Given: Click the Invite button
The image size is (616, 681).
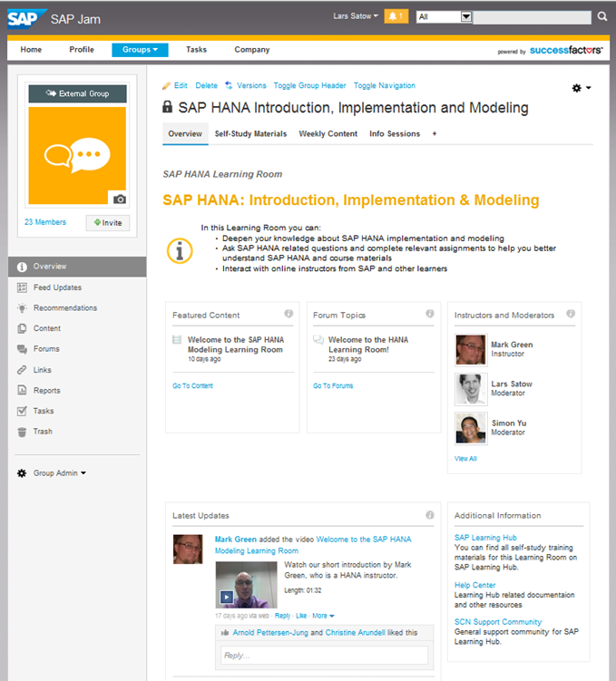Looking at the screenshot, I should (x=108, y=223).
